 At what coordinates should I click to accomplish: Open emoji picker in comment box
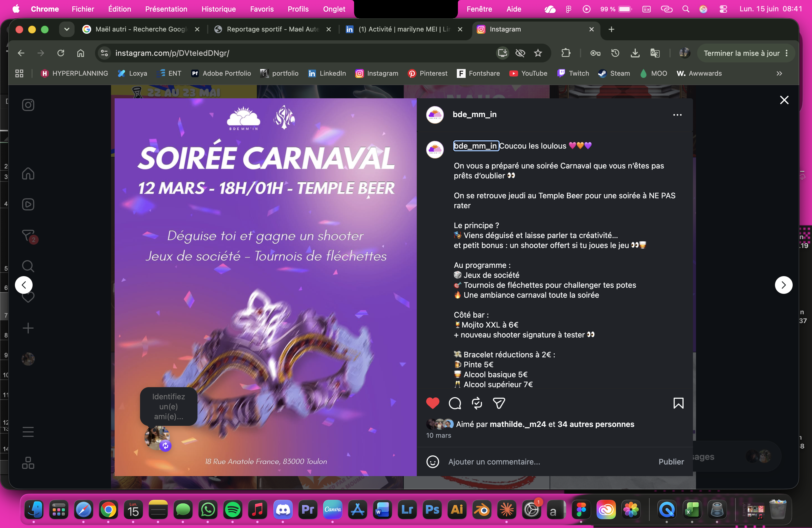pyautogui.click(x=433, y=461)
